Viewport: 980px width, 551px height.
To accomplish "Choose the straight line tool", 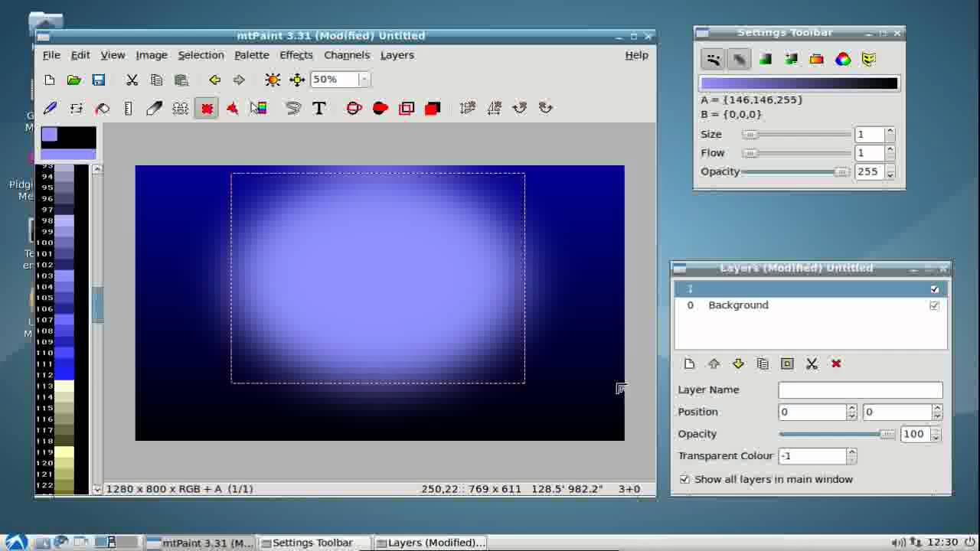I will click(128, 108).
